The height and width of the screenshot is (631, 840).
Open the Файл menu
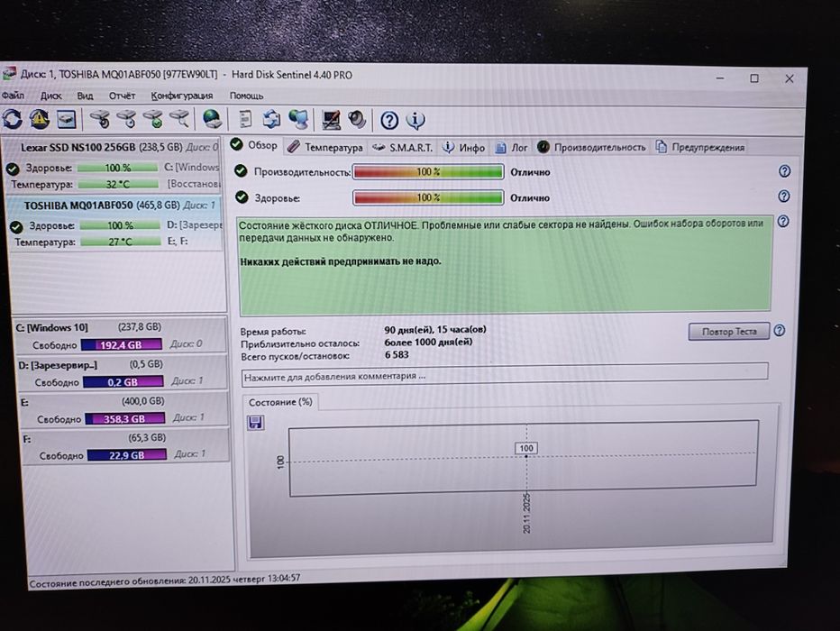point(13,96)
